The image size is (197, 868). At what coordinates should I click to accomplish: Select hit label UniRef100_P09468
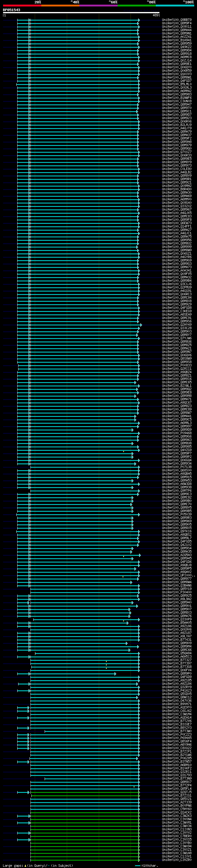177,433
